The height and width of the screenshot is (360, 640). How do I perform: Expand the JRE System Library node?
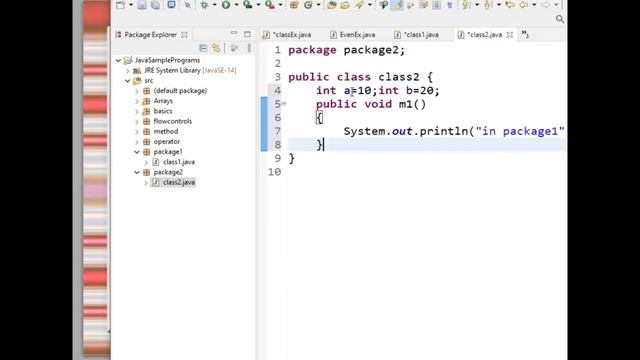tap(128, 71)
